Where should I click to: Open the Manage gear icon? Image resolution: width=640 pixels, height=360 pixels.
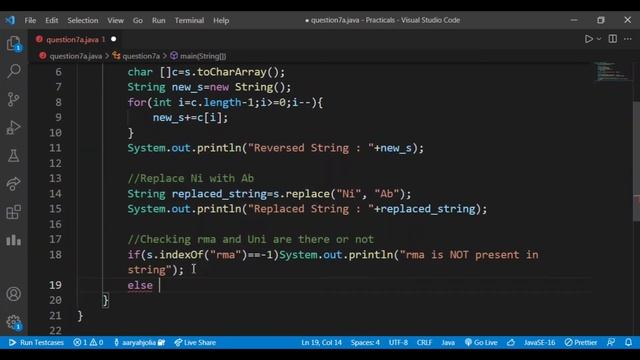point(13,322)
